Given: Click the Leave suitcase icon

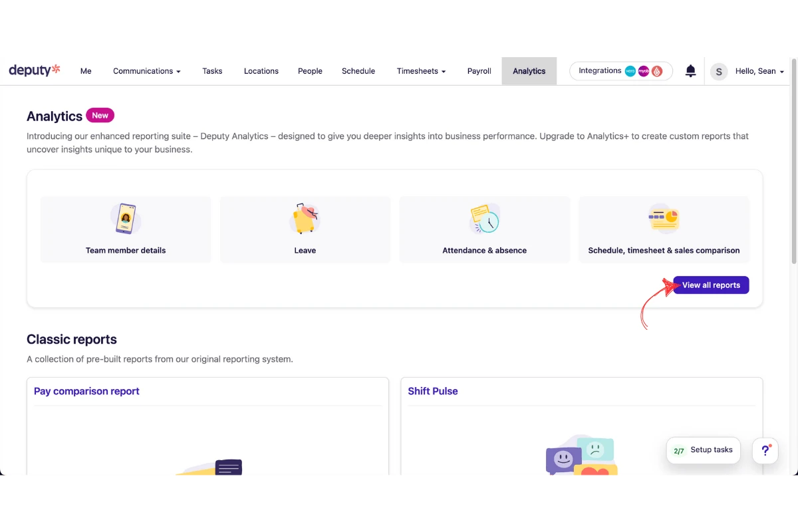Looking at the screenshot, I should coord(305,219).
